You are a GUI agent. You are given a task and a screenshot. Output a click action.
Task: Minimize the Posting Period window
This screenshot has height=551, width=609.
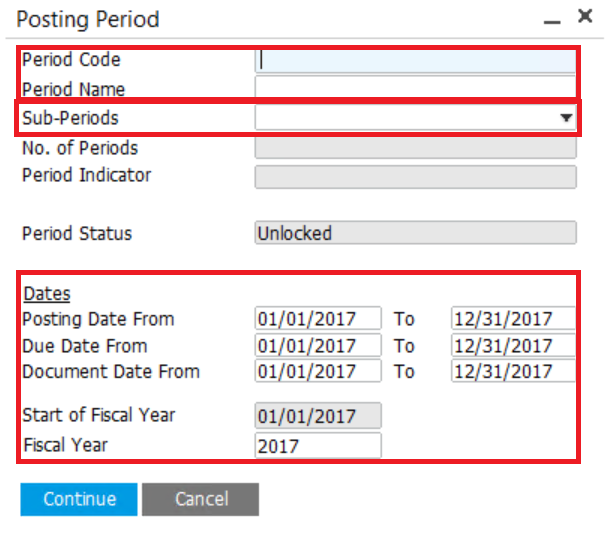point(550,19)
